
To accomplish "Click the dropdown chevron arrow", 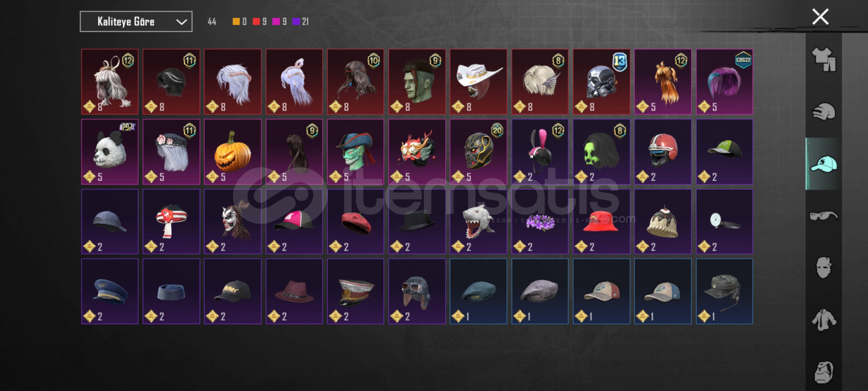I will [182, 22].
